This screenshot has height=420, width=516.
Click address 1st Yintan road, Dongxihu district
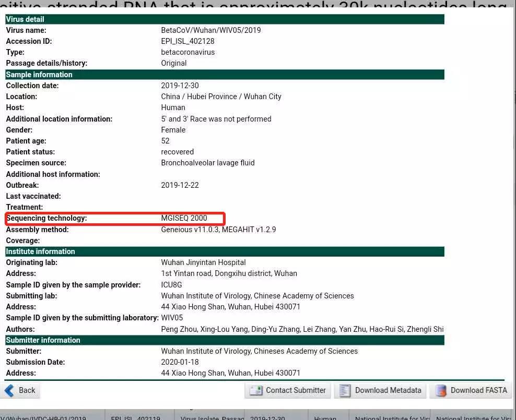click(229, 273)
